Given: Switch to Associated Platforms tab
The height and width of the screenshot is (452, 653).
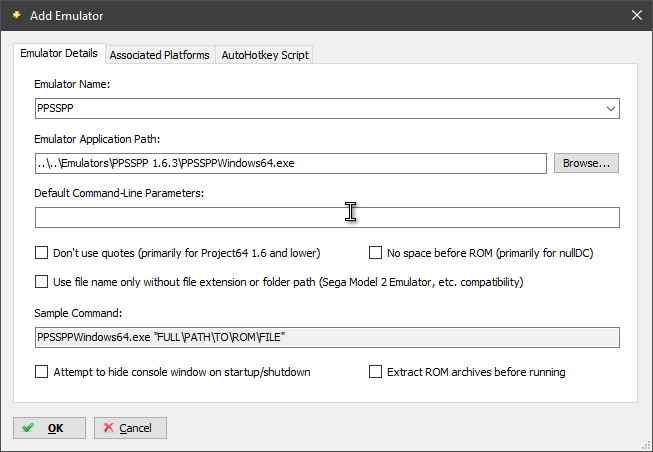Looking at the screenshot, I should tap(160, 55).
